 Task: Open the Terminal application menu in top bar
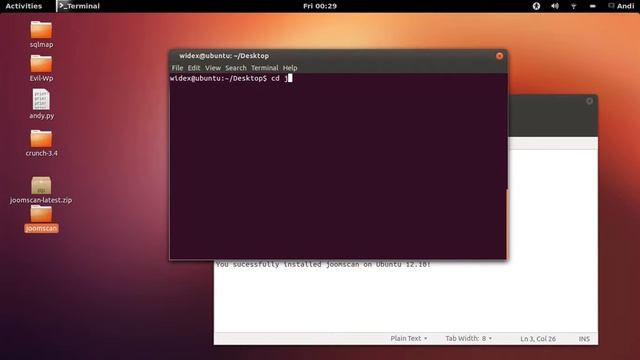tap(79, 6)
